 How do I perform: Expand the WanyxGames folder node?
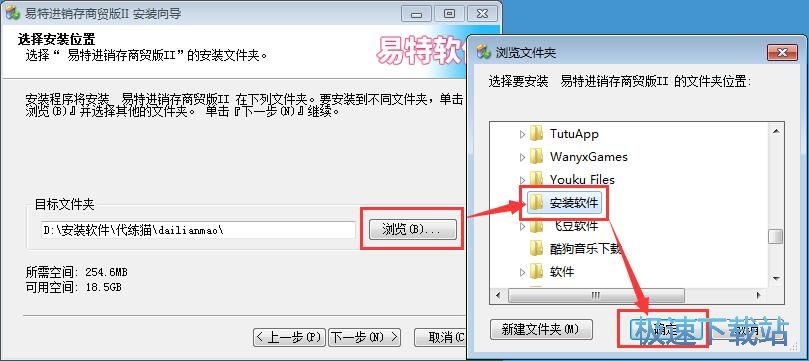[x=522, y=157]
